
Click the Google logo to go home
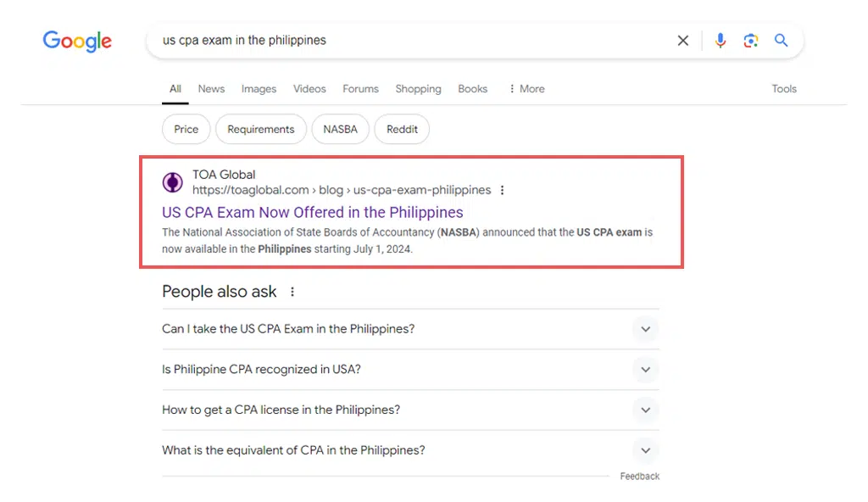tap(77, 41)
